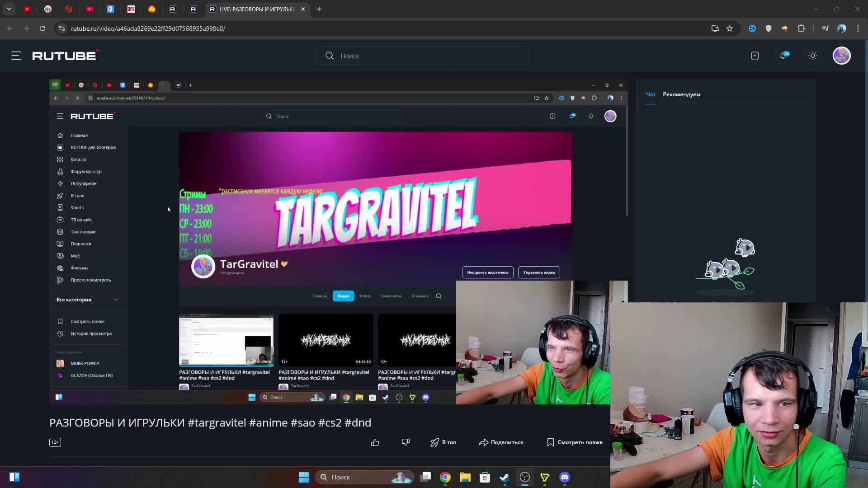Click the upload video plus icon
The height and width of the screenshot is (488, 868).
coord(755,56)
